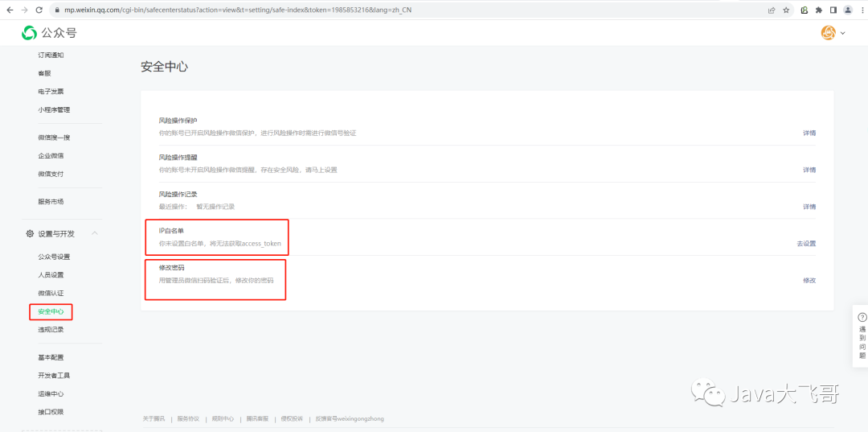Open 公众号设置 in the sidebar
Screen dimensions: 868x432
[x=55, y=257]
